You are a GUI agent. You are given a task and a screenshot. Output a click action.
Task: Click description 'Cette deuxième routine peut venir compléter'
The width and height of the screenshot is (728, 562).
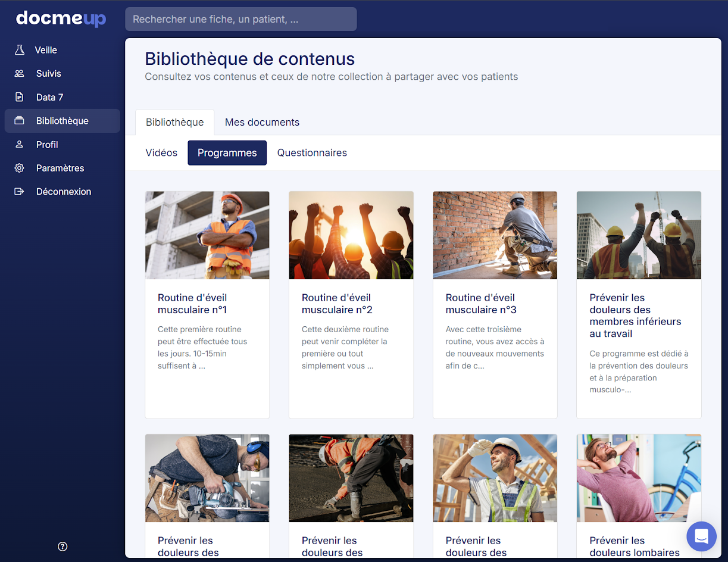point(345,348)
